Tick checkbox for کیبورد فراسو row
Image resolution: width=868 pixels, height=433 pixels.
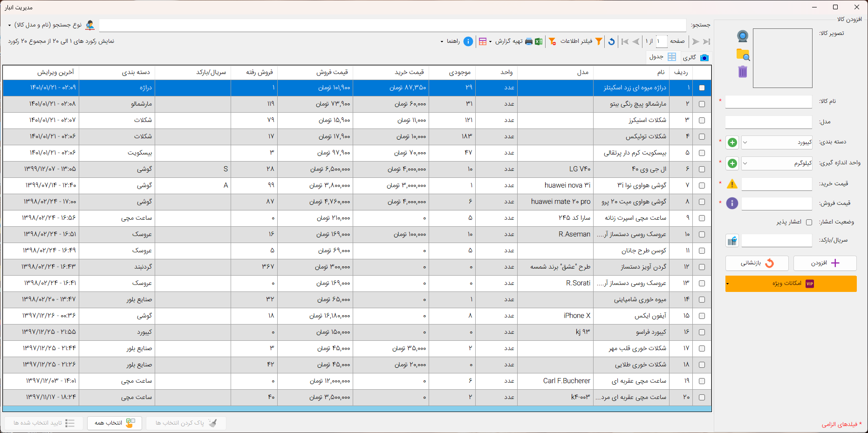tap(702, 332)
